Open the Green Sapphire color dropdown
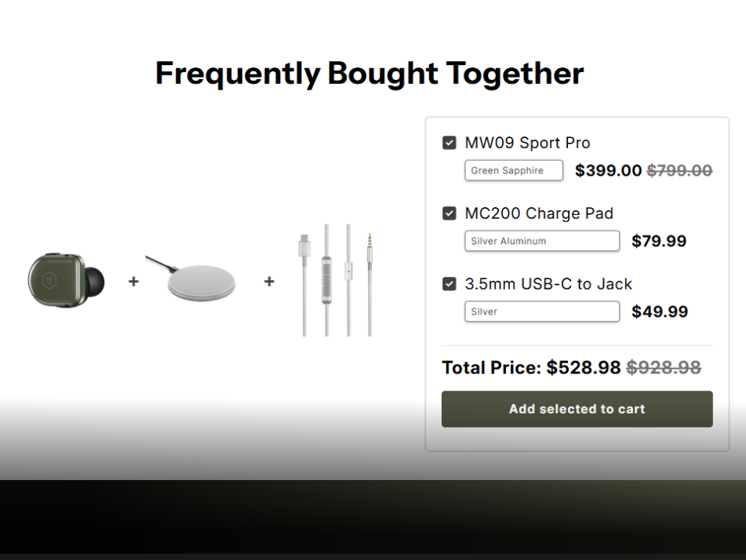Screen dimensions: 746x560 click(514, 170)
